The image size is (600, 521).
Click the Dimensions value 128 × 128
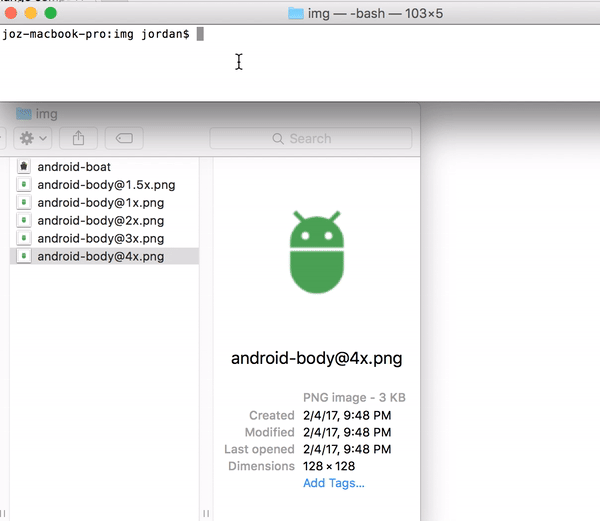pyautogui.click(x=329, y=466)
